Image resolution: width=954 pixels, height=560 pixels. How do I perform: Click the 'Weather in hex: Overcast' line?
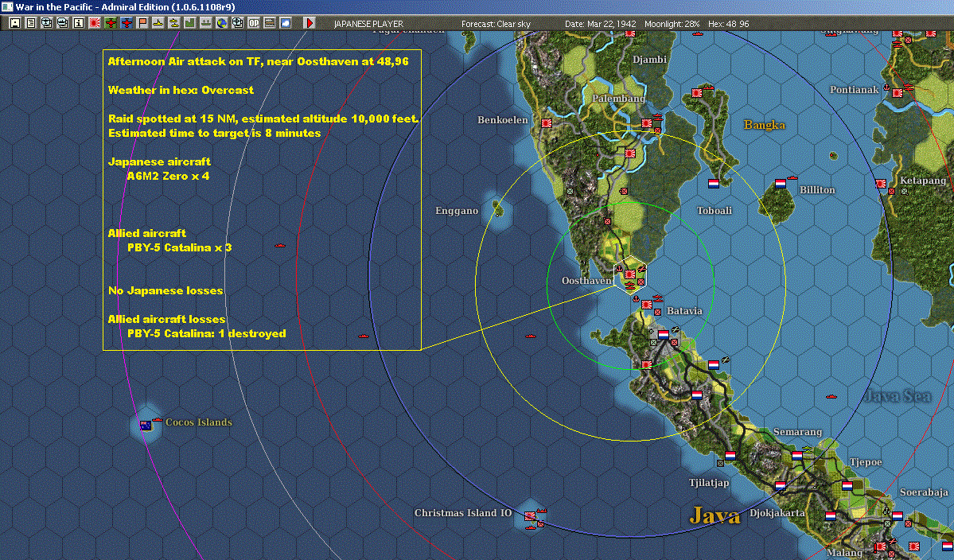[x=181, y=90]
